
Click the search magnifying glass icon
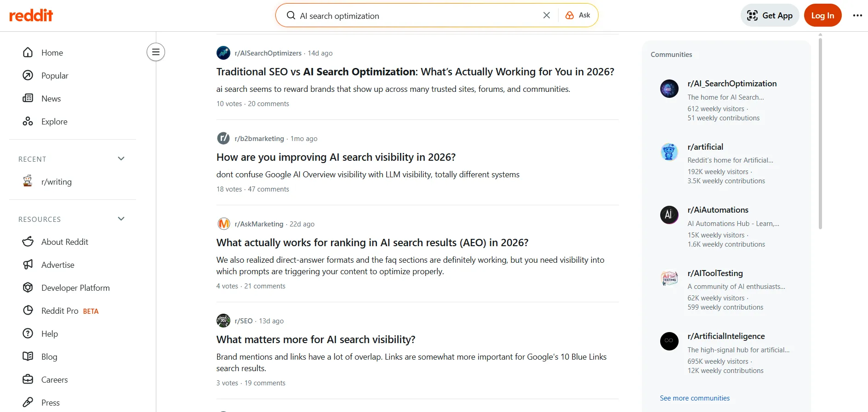click(x=291, y=15)
